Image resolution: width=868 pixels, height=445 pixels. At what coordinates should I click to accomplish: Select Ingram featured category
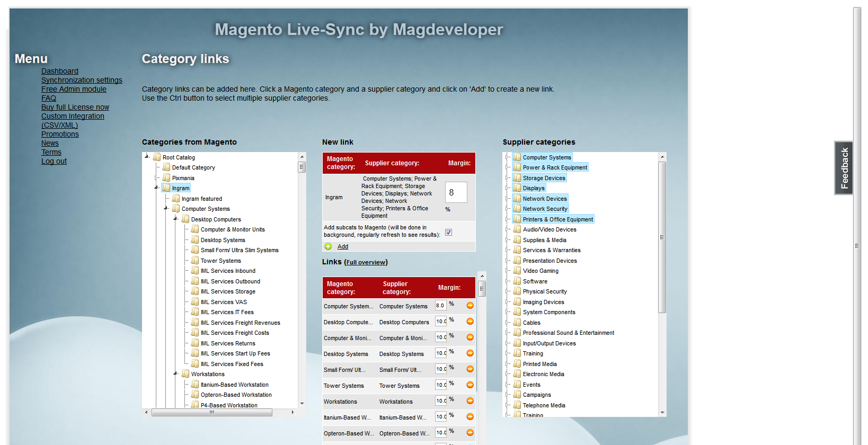pyautogui.click(x=201, y=199)
